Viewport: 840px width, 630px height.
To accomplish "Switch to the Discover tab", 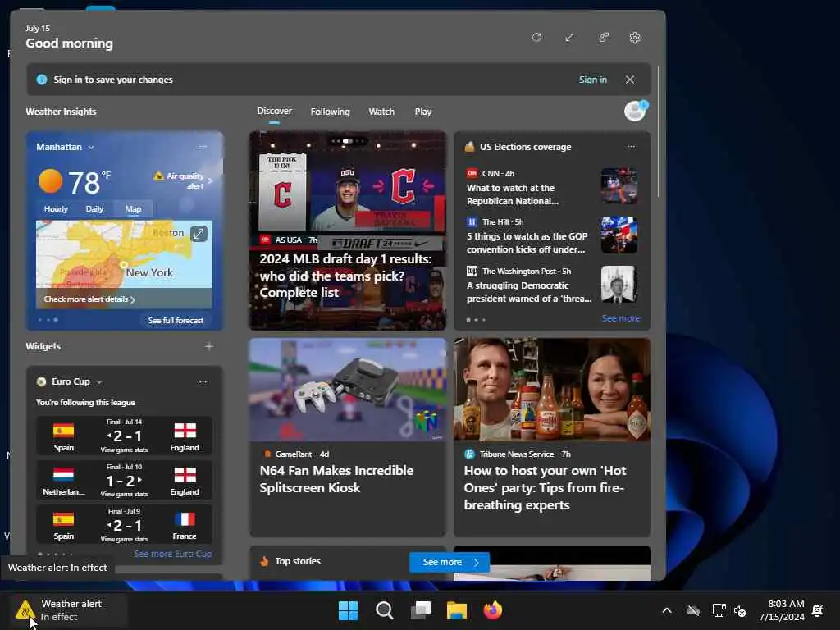I will 274,111.
